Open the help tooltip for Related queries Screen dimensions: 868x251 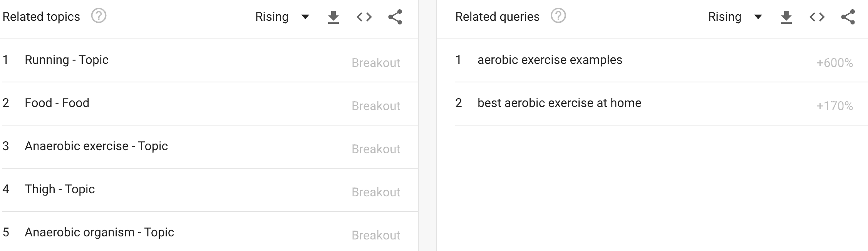click(x=558, y=16)
